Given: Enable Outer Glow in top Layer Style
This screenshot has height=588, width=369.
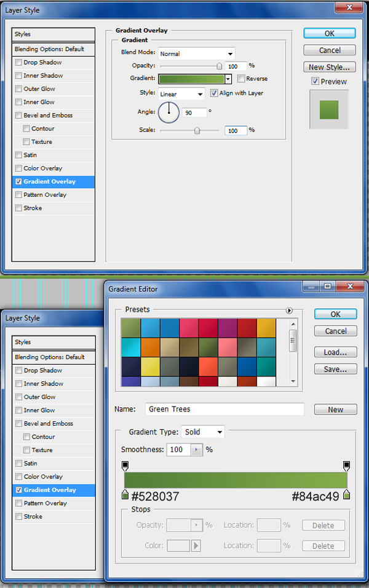Looking at the screenshot, I should pyautogui.click(x=18, y=89).
